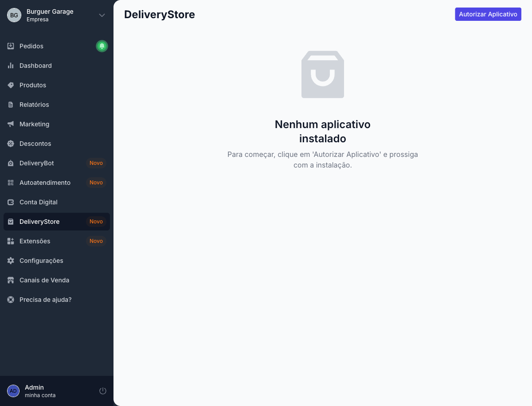Click the Novo badge next to Autoatendimento
Image resolution: width=532 pixels, height=406 pixels.
[96, 183]
